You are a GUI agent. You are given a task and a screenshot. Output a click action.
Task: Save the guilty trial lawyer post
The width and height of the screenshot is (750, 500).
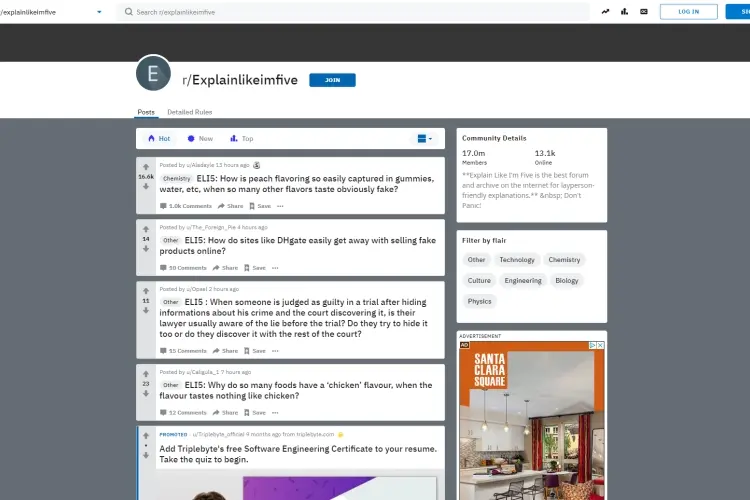255,351
